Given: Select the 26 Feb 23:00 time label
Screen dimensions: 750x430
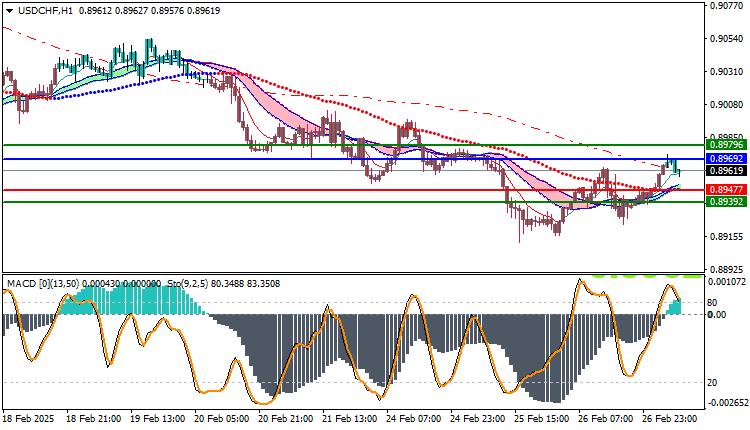Looking at the screenshot, I should pos(669,419).
